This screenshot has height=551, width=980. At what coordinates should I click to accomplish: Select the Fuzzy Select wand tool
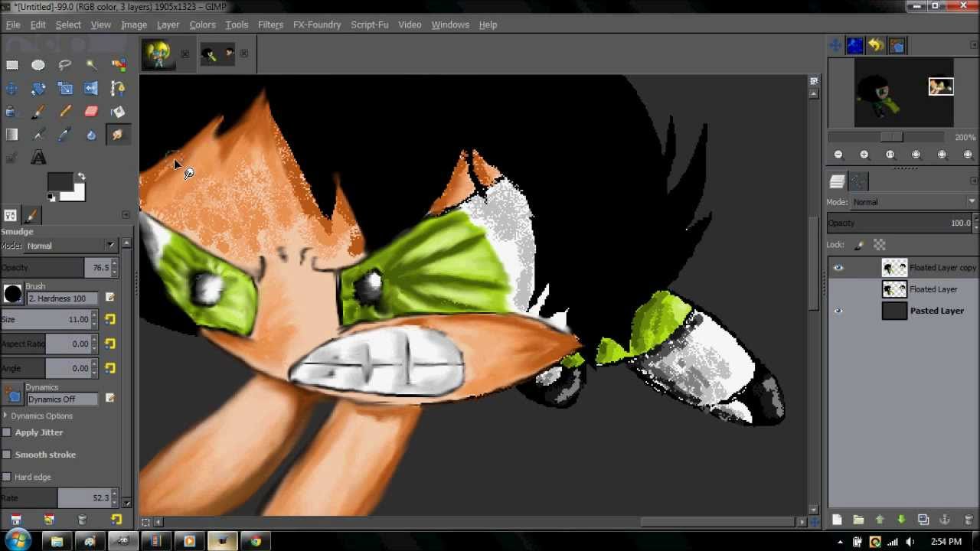(91, 65)
